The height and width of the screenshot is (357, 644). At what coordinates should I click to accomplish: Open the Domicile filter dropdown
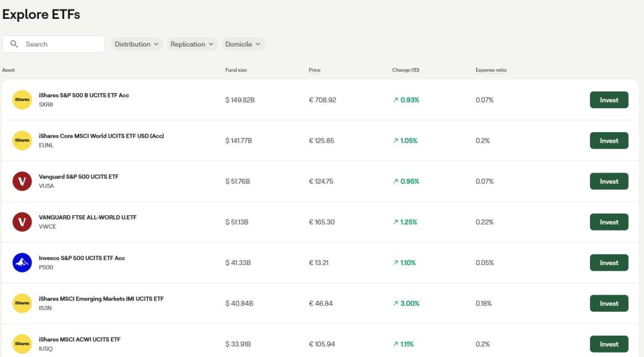pyautogui.click(x=243, y=44)
